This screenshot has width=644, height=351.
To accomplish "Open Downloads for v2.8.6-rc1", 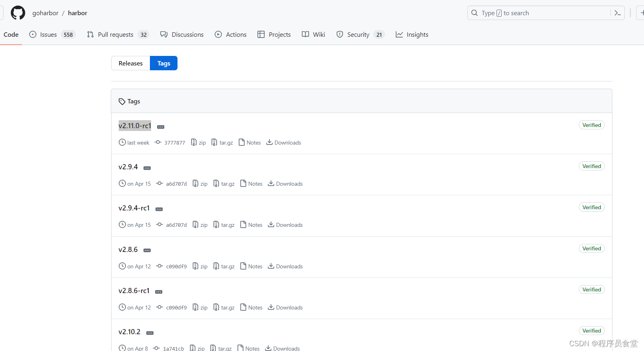I will pyautogui.click(x=285, y=307).
